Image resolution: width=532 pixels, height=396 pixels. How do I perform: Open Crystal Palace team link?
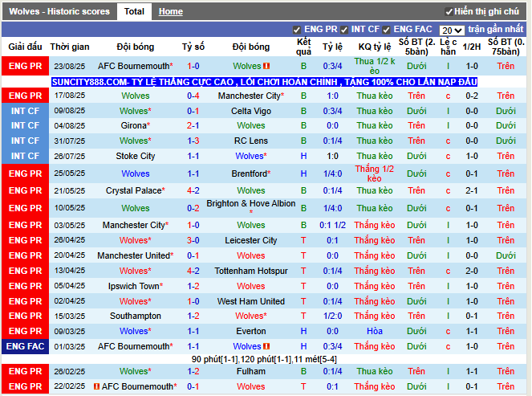point(134,190)
